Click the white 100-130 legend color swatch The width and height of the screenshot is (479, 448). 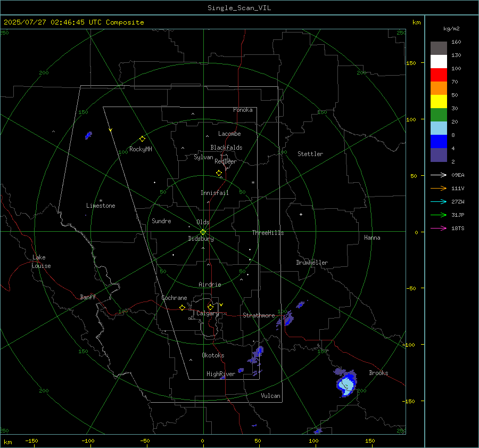439,62
